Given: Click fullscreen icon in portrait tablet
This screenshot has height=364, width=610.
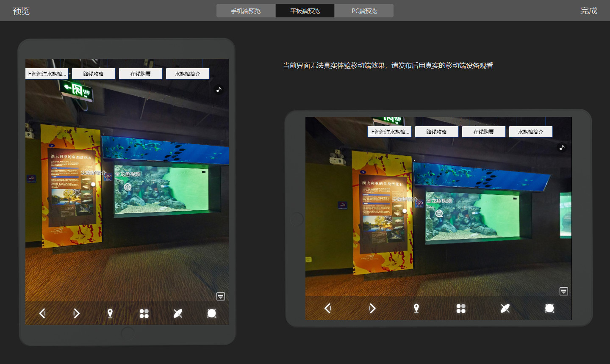Looking at the screenshot, I should [212, 313].
